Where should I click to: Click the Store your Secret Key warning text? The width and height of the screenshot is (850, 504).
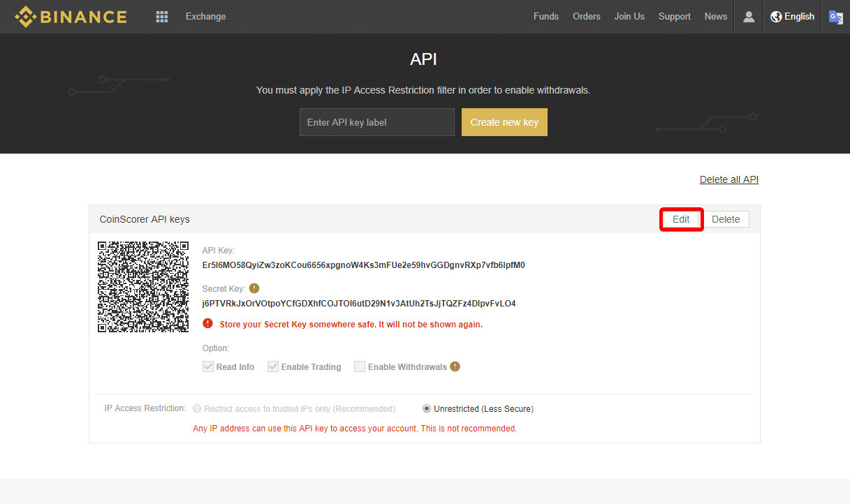[351, 325]
